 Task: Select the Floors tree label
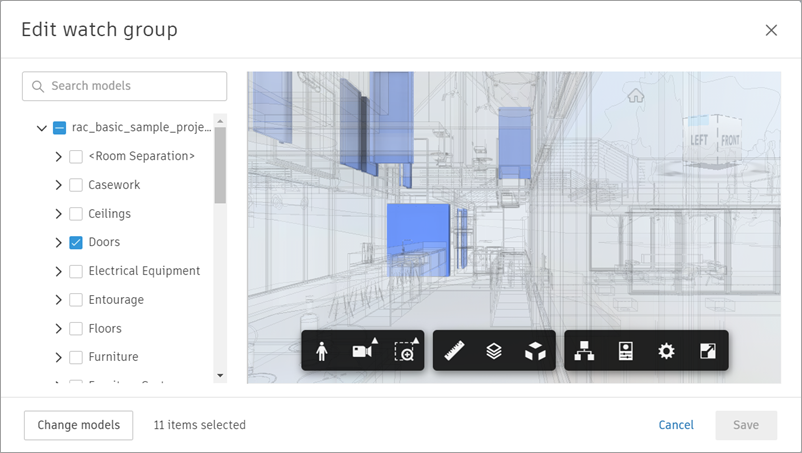pos(105,328)
